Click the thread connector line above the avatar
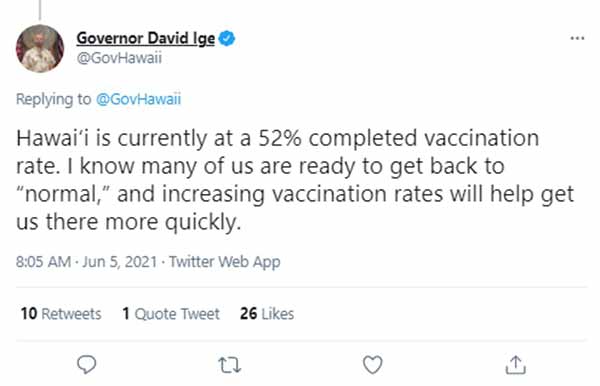Viewport: 600px width, 386px height. point(40,10)
